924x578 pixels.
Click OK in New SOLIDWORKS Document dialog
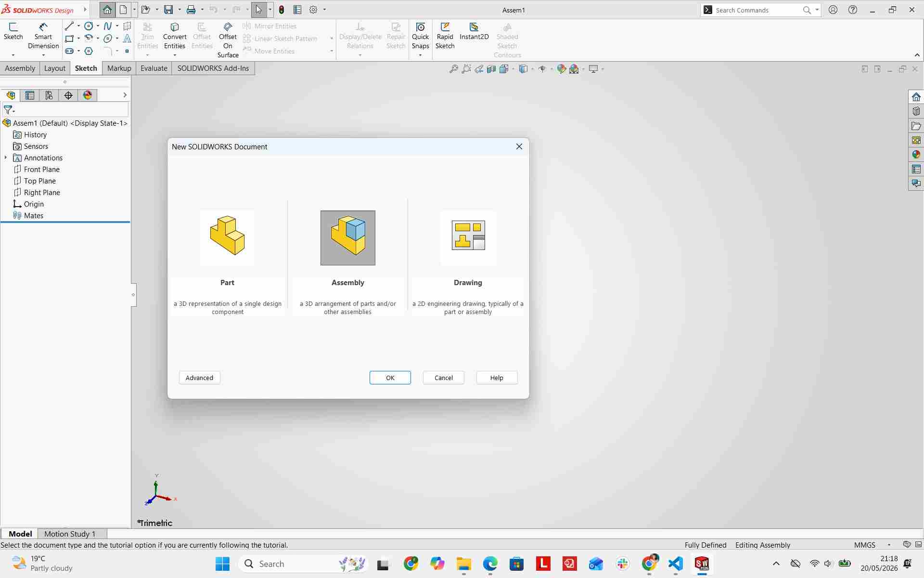390,378
